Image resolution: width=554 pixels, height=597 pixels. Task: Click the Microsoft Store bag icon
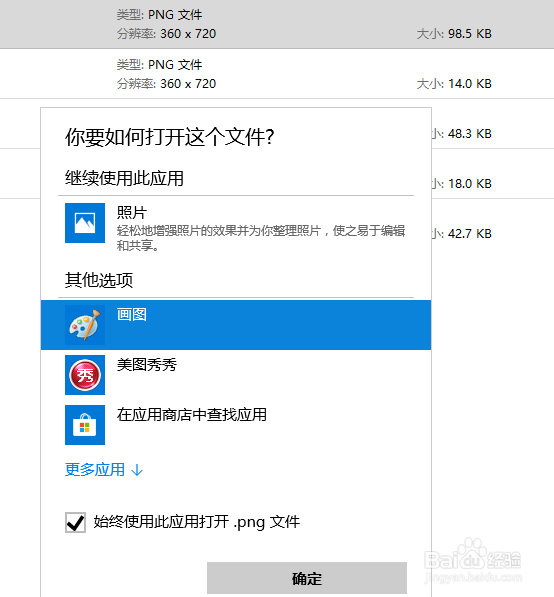pyautogui.click(x=85, y=425)
